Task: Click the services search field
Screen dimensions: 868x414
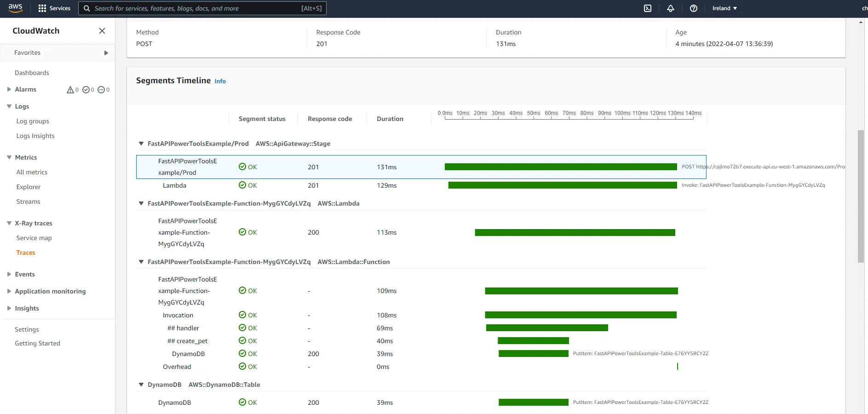Action: coord(201,8)
